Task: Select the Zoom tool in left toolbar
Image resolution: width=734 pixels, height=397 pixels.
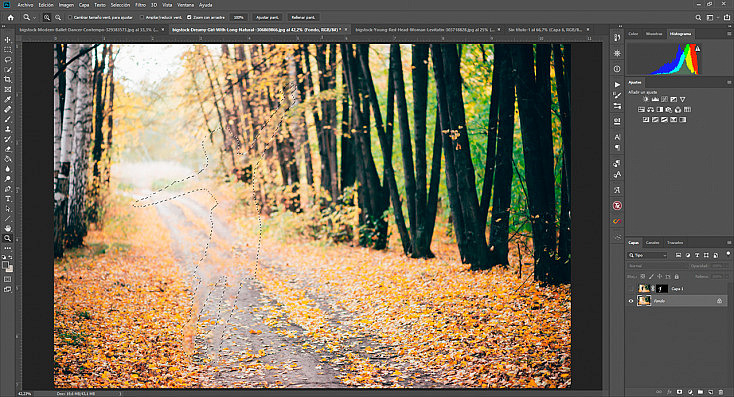Action: [x=7, y=238]
